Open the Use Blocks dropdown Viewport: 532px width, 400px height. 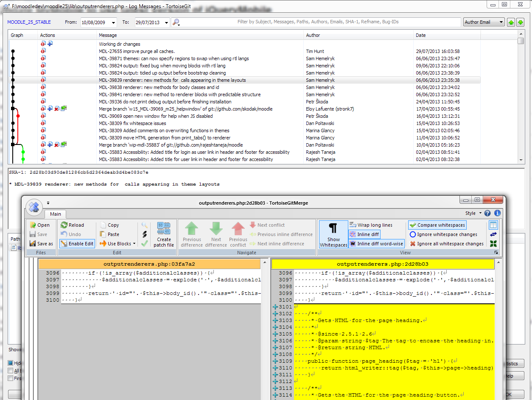(118, 244)
